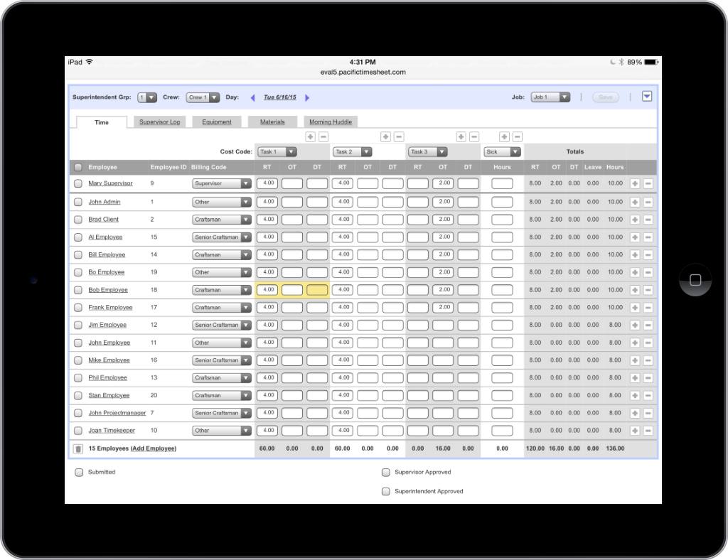Click minus icon in Joan Timekeeper row
Screen dimensions: 728x560
[648, 431]
